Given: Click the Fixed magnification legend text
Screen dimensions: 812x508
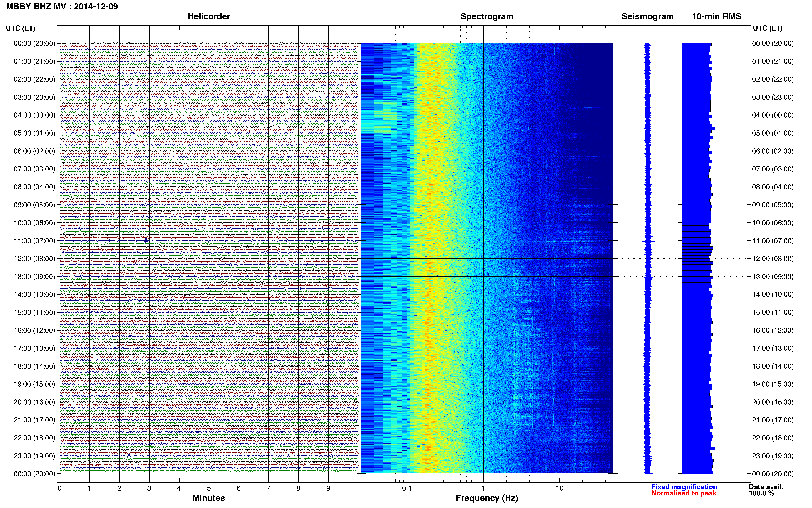Looking at the screenshot, I should click(x=684, y=487).
